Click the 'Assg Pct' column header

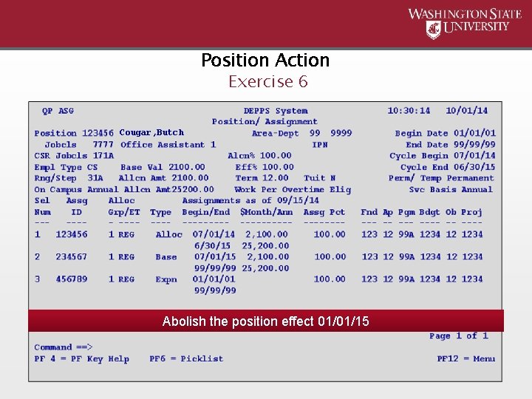(x=324, y=212)
